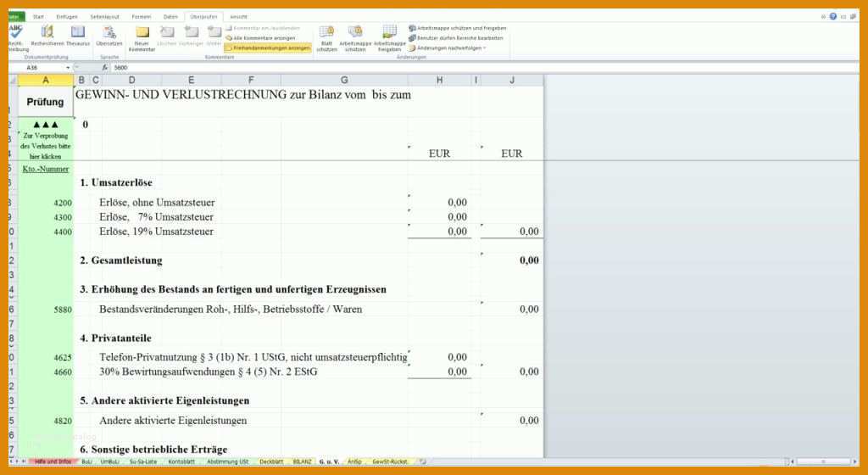The width and height of the screenshot is (868, 475).
Task: Open the Thesaurus
Action: click(78, 36)
